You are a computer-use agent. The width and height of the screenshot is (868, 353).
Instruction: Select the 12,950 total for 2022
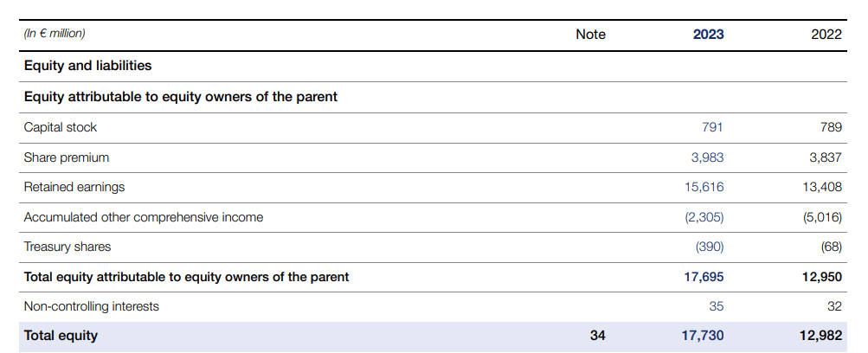822,277
